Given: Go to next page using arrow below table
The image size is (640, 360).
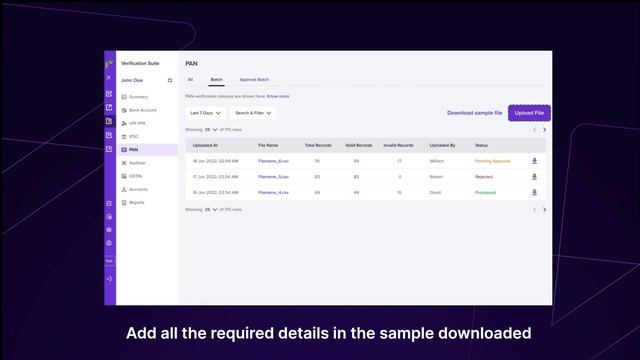Looking at the screenshot, I should tap(544, 210).
